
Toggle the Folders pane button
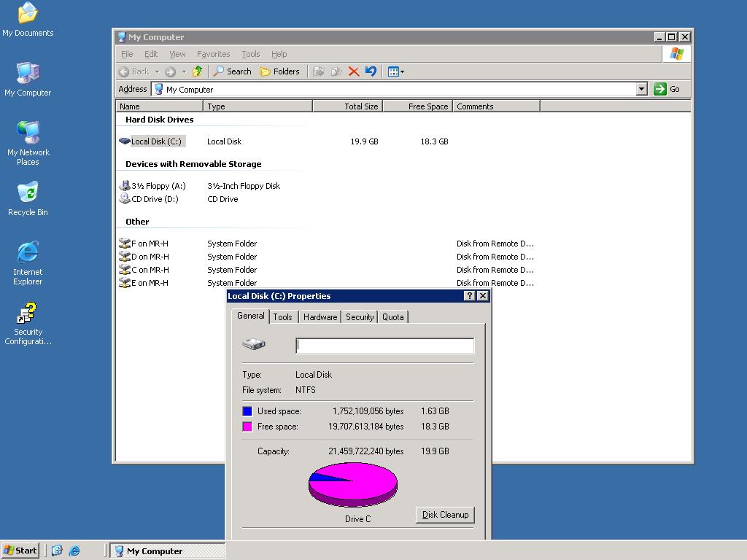pyautogui.click(x=279, y=71)
